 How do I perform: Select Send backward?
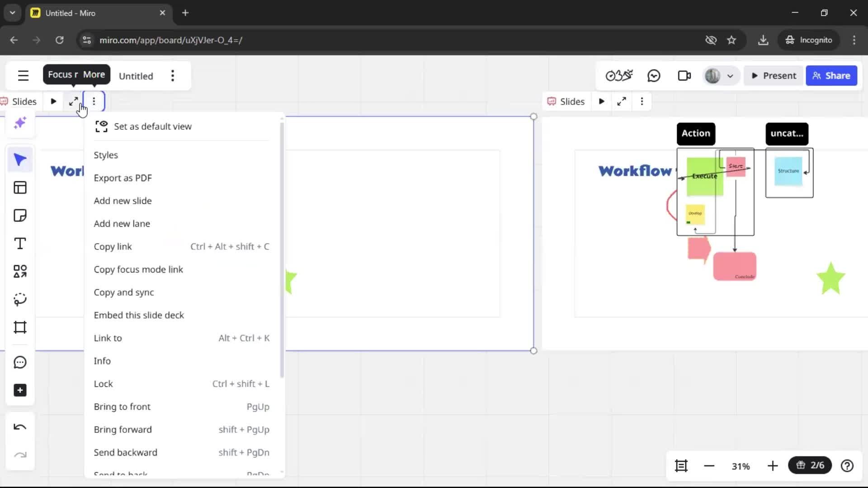pos(182,453)
